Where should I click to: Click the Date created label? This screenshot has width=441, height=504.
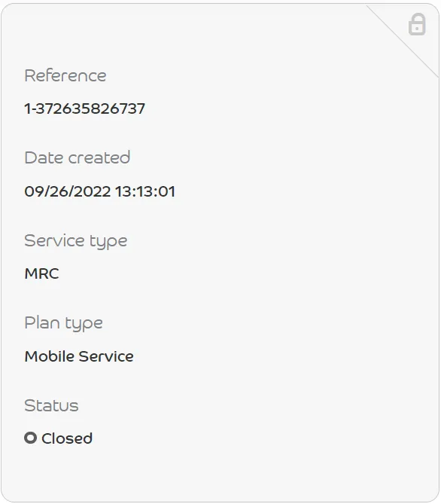77,157
